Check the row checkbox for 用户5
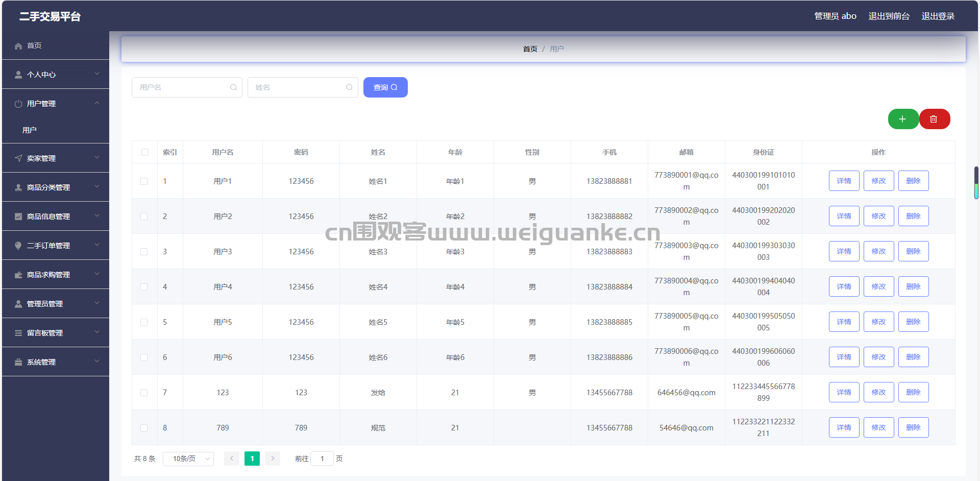980x481 pixels. [x=144, y=322]
